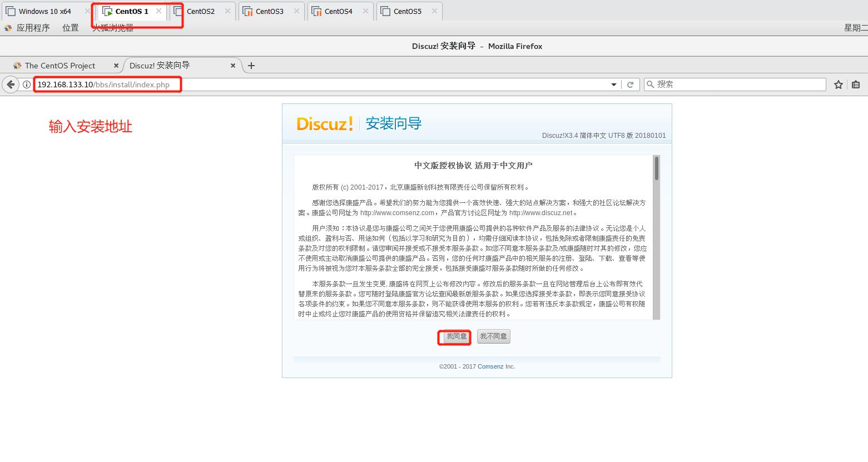Close the CentOS 1 VM tab
868x462 pixels.
(x=158, y=11)
